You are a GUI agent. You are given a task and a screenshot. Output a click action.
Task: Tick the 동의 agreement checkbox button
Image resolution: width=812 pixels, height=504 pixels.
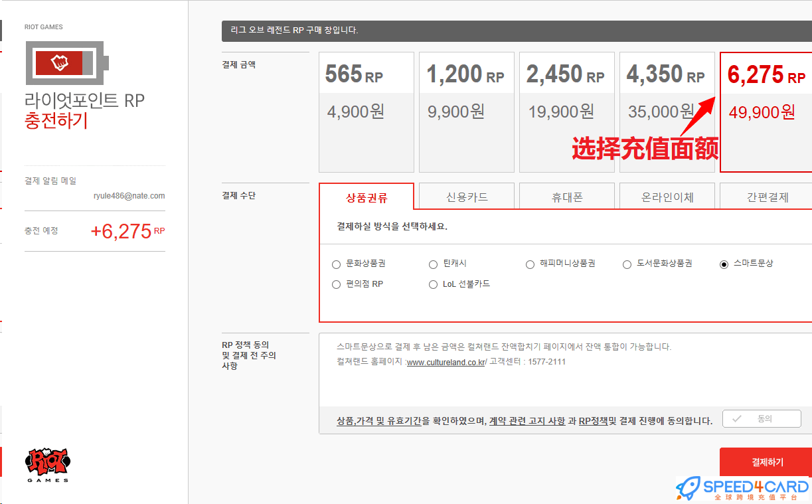pyautogui.click(x=762, y=419)
